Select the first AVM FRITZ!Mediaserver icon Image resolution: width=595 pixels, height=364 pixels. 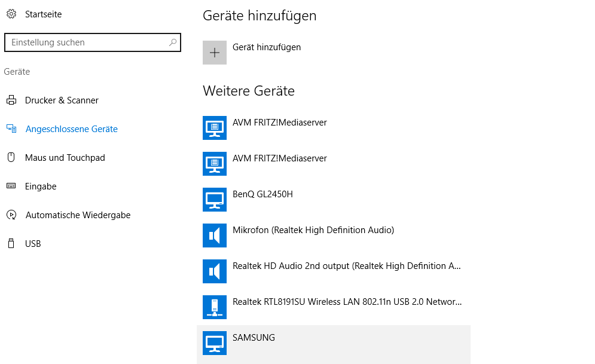(x=215, y=128)
